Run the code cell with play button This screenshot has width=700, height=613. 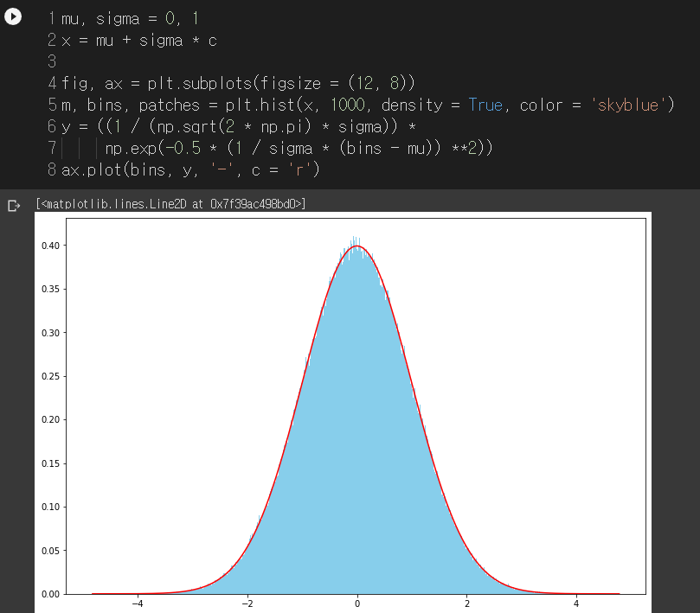(13, 17)
